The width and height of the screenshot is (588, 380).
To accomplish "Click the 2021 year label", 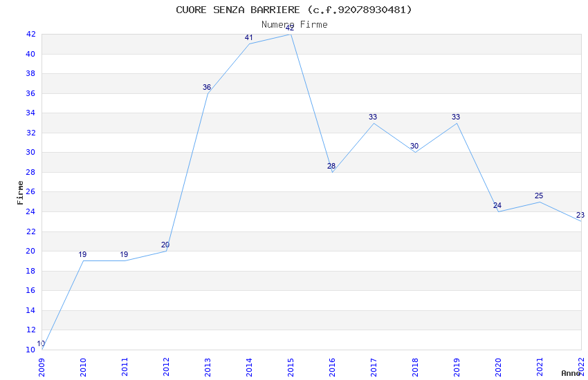I will point(540,367).
